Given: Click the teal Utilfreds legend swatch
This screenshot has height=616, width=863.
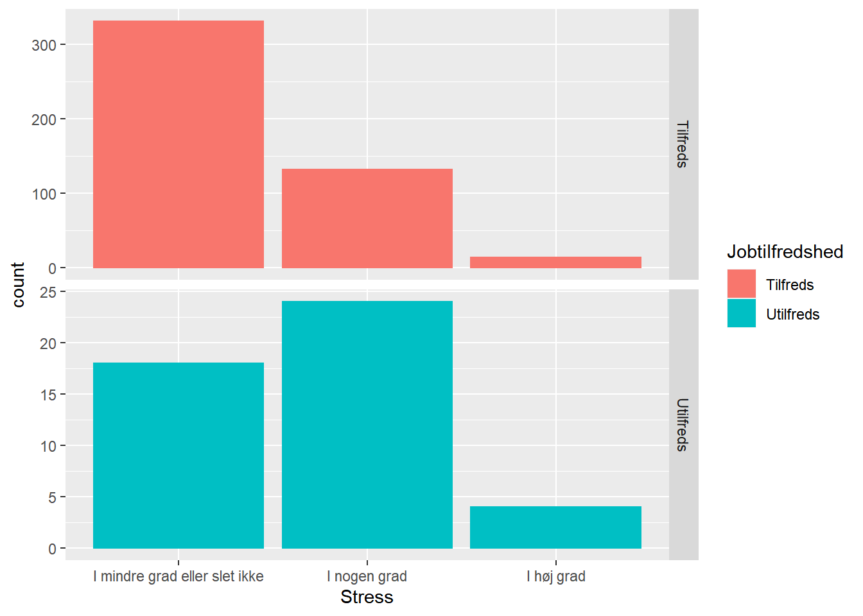Looking at the screenshot, I should (x=741, y=313).
